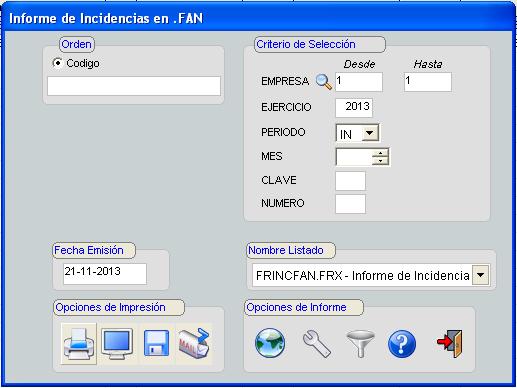Send report by mail using mailbox icon
Image resolution: width=517 pixels, height=388 pixels.
194,344
